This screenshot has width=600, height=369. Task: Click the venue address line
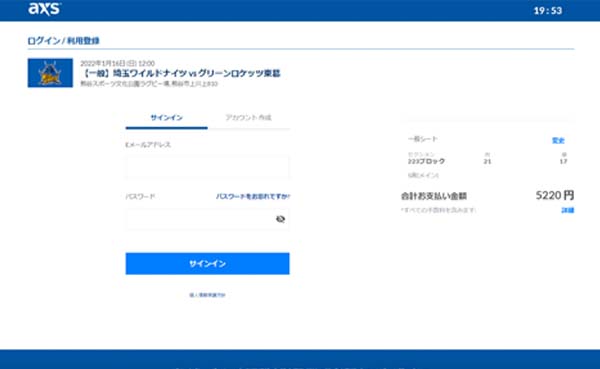pyautogui.click(x=149, y=83)
